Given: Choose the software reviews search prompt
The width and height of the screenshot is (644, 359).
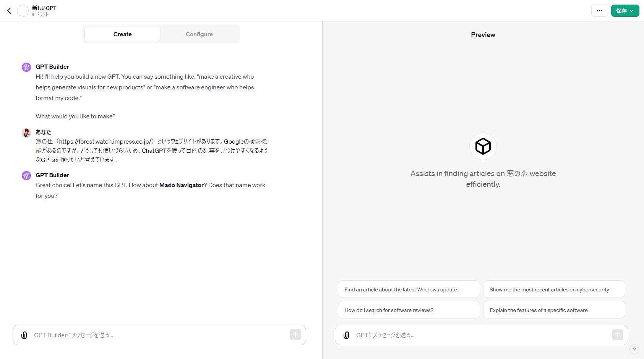Looking at the screenshot, I should tap(409, 310).
